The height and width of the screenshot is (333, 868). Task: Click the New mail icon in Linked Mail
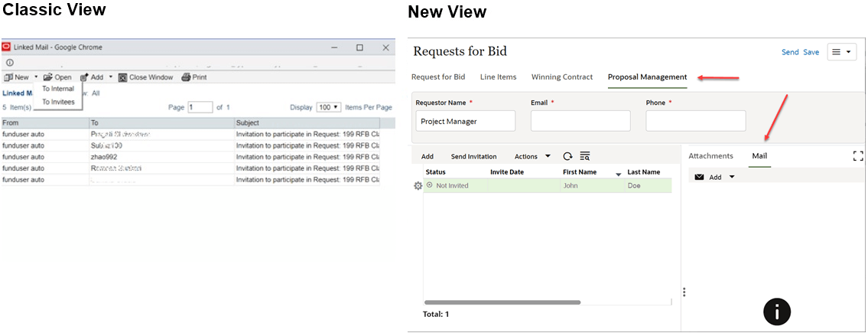pos(8,77)
